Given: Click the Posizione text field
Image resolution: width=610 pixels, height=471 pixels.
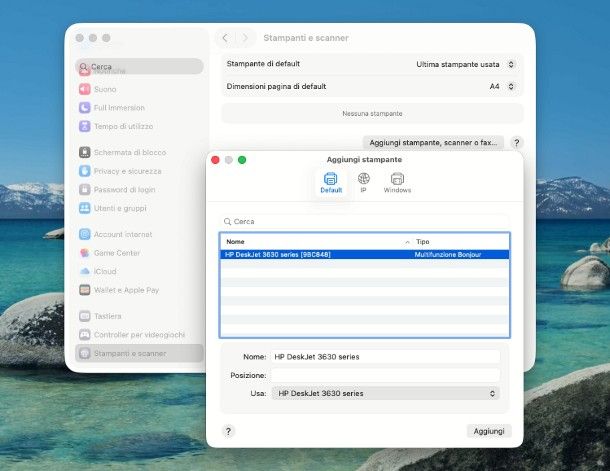Looking at the screenshot, I should pyautogui.click(x=385, y=375).
